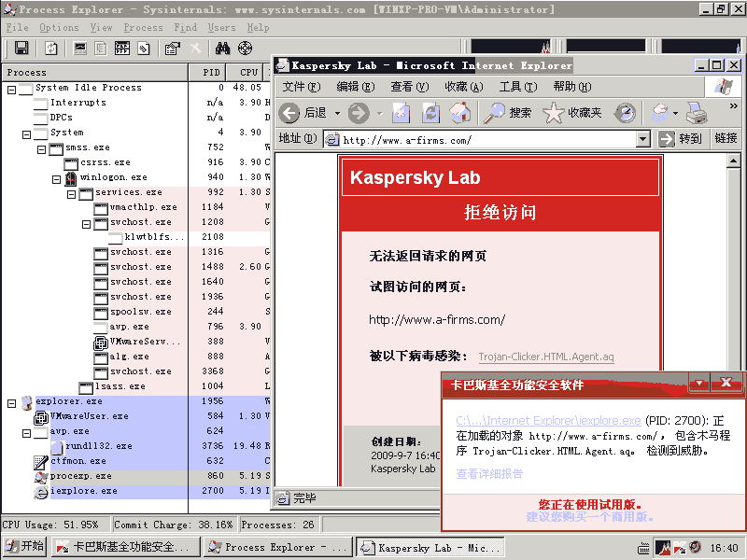Click 查看详细报告 link in Kaspersky popup
The height and width of the screenshot is (560, 747).
488,474
